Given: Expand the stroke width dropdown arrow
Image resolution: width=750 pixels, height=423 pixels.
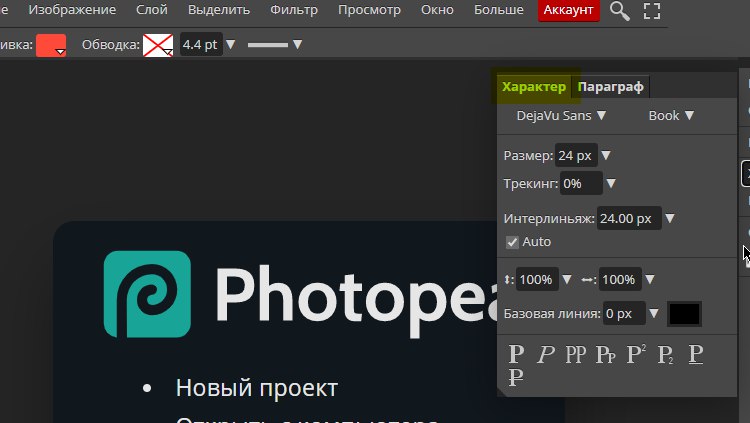Looking at the screenshot, I should coord(231,45).
